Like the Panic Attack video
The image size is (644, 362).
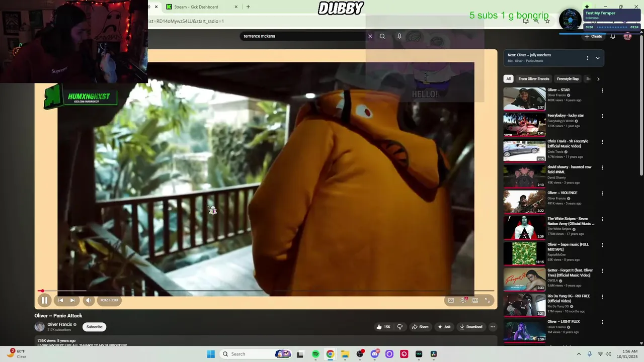tap(383, 327)
